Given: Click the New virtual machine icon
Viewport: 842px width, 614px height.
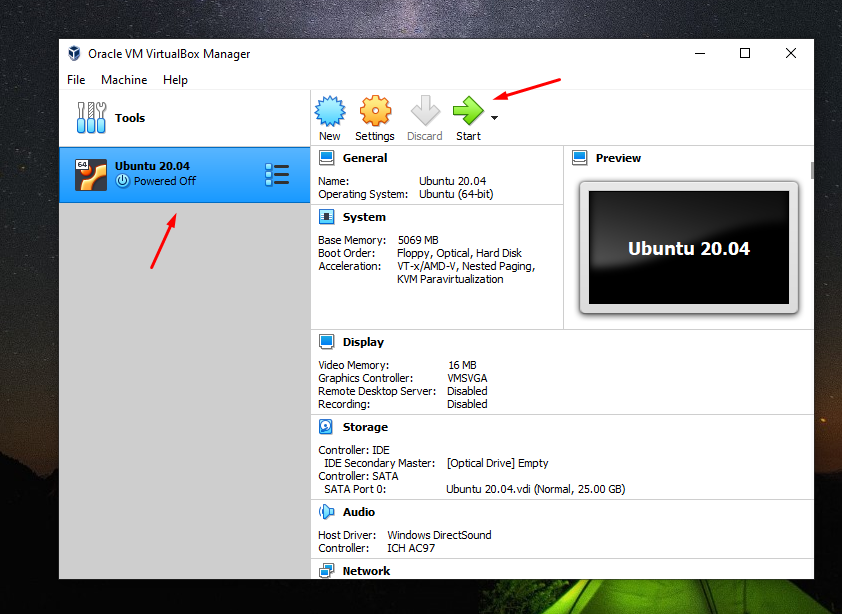Looking at the screenshot, I should [x=329, y=111].
